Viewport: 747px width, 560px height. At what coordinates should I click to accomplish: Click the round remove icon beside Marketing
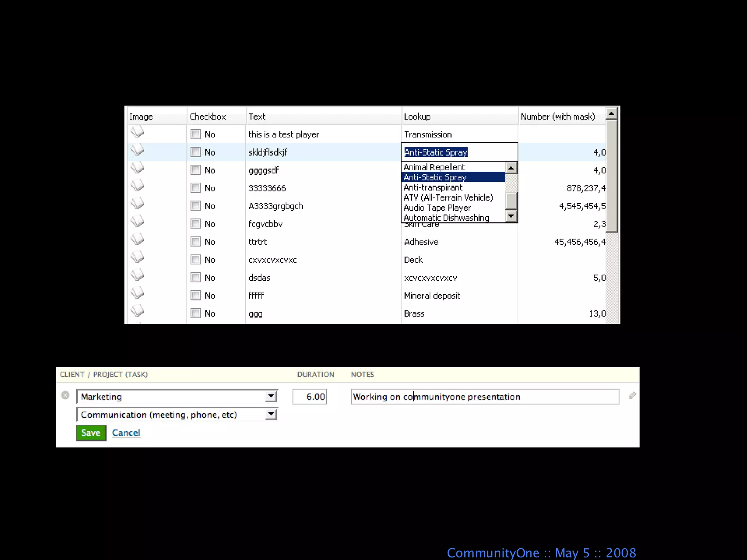65,395
